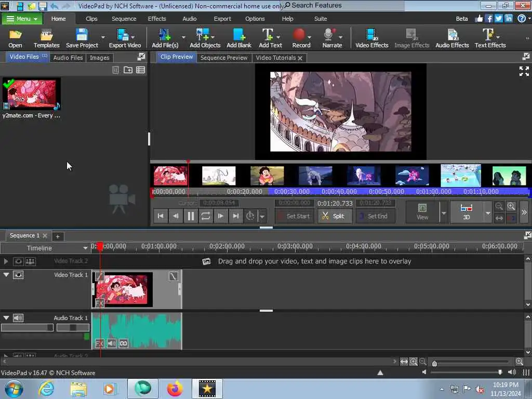The height and width of the screenshot is (399, 532).
Task: Toggle the Video Track 2 group icon
Action: click(x=30, y=261)
